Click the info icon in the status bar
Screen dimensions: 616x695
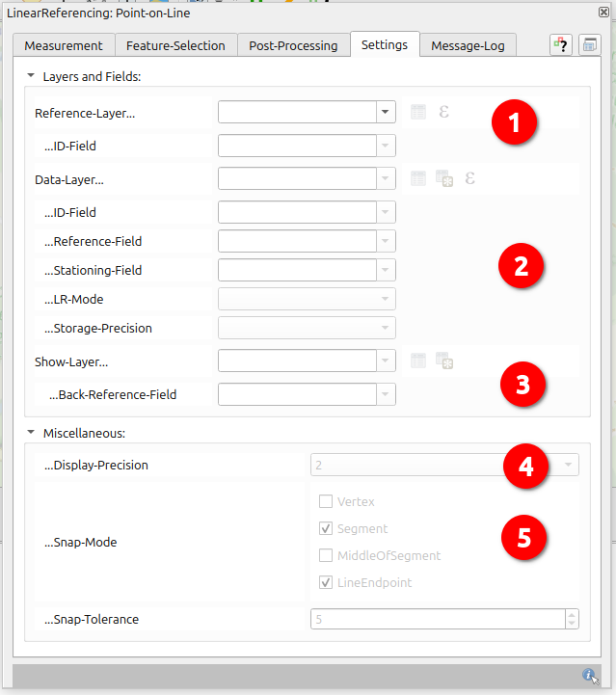coord(588,676)
